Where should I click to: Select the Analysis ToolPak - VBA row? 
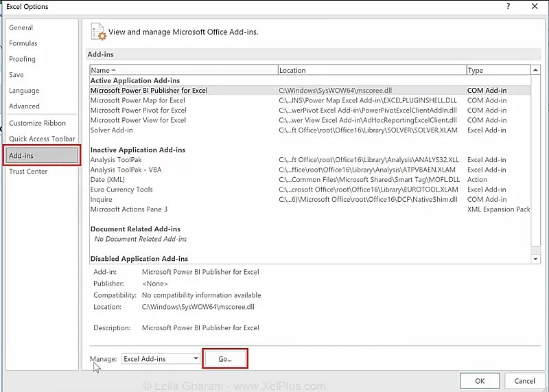click(310, 170)
